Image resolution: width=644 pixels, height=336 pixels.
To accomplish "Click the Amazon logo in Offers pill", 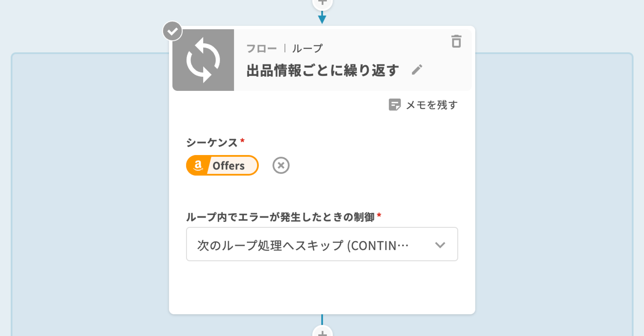I will click(198, 165).
